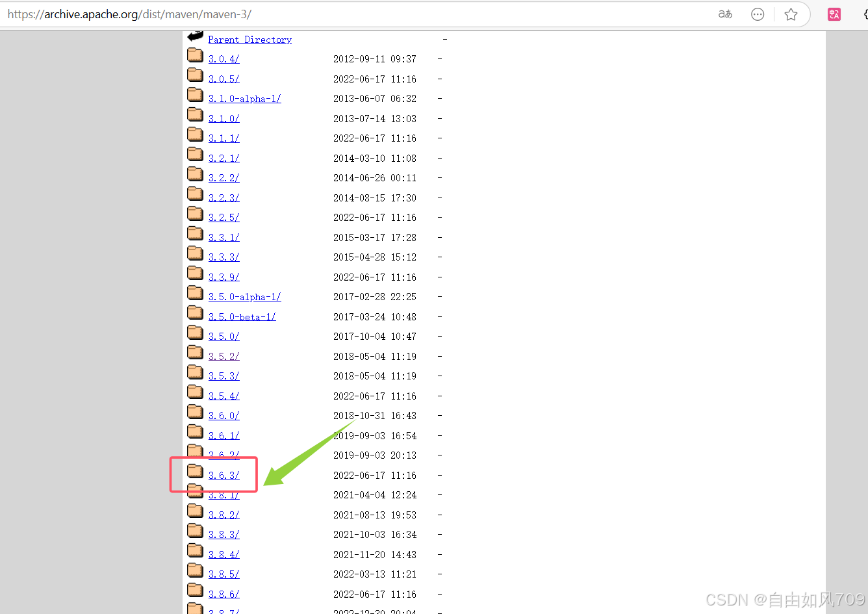Add page to favorites star icon

pyautogui.click(x=791, y=14)
